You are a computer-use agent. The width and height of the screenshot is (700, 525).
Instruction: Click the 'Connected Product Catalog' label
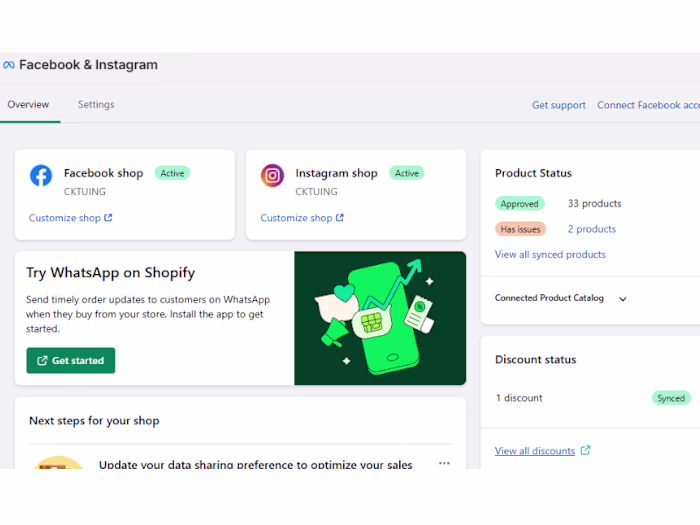(x=549, y=298)
